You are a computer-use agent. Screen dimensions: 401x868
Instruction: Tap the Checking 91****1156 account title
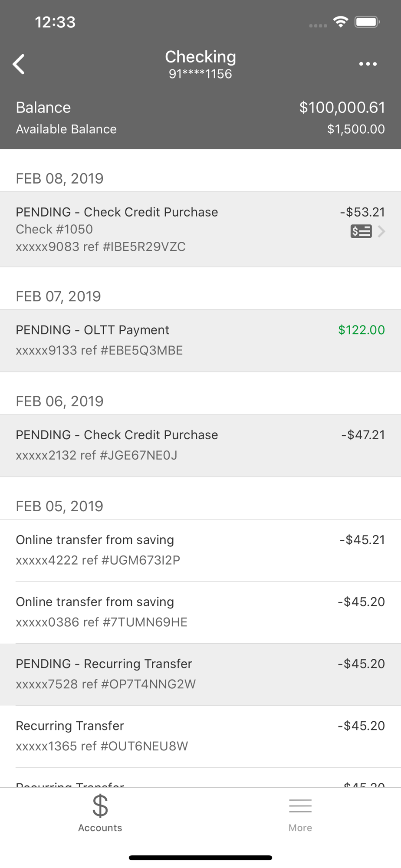point(200,64)
